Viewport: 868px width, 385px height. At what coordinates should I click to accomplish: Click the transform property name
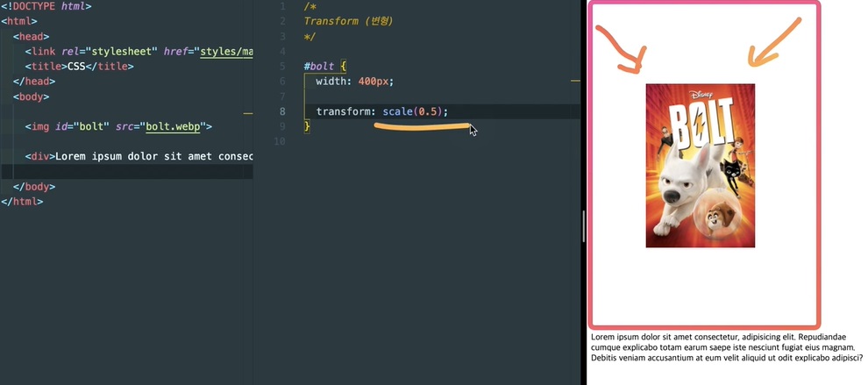343,111
